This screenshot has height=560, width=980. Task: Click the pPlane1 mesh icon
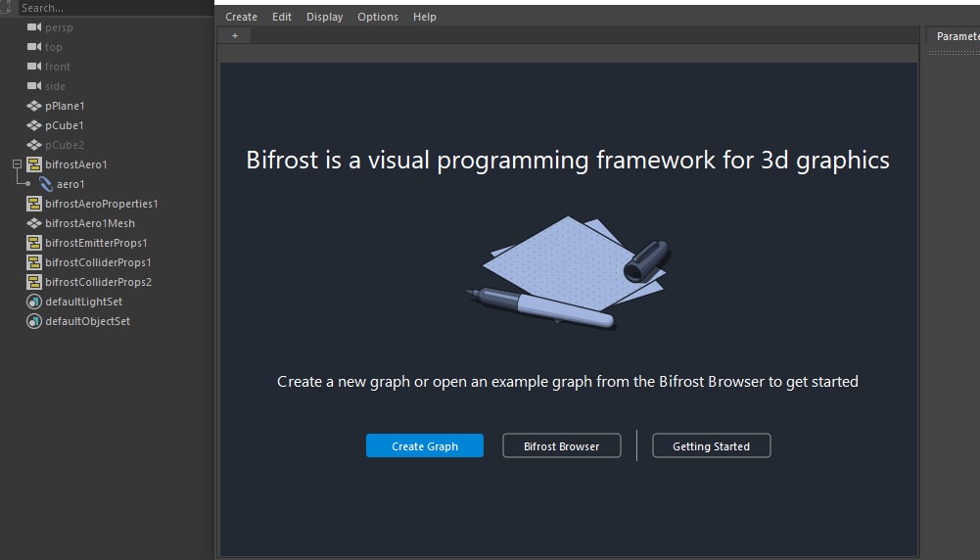[x=34, y=106]
